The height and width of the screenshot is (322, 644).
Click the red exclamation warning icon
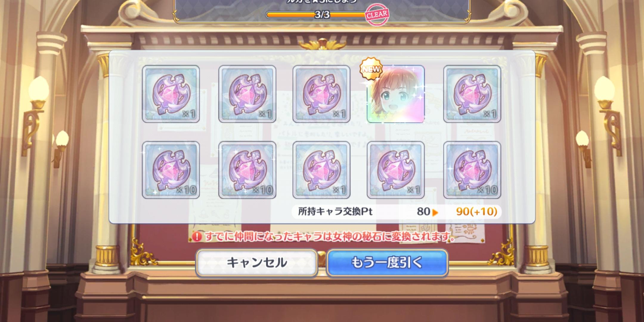(197, 237)
